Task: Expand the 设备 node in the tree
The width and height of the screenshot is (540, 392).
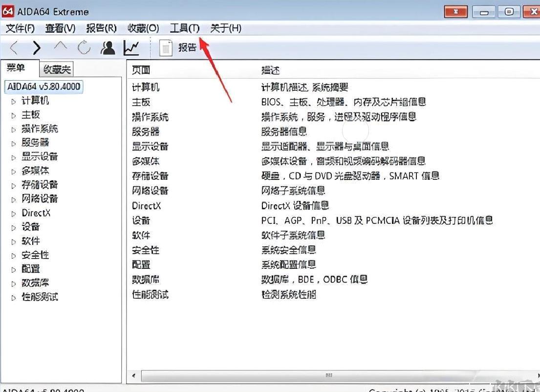Action: tap(13, 228)
